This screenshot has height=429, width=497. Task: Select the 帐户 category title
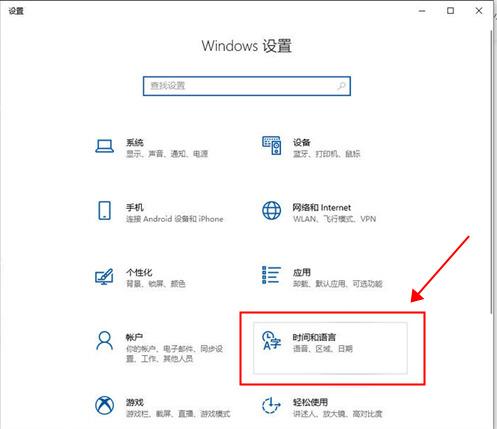point(135,337)
